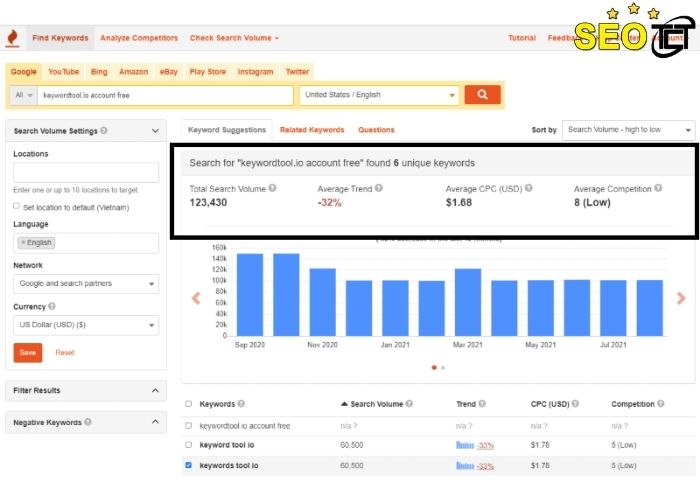Image resolution: width=700 pixels, height=500 pixels.
Task: Click Find Keywords in top navigation
Action: pos(60,38)
